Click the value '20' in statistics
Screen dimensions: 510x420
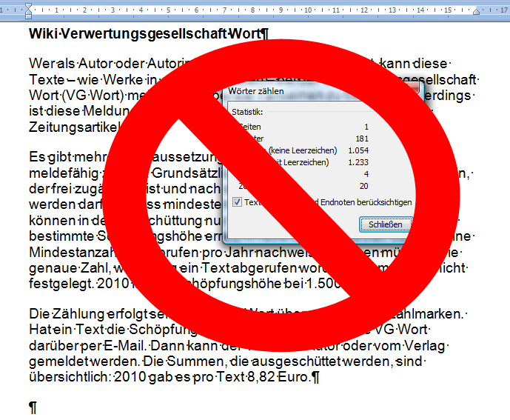click(x=364, y=186)
